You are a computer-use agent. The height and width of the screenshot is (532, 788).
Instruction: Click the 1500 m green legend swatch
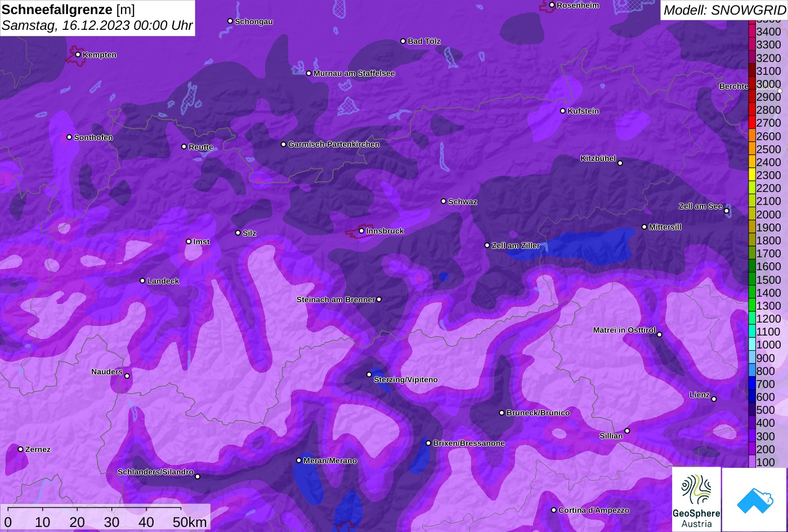coord(752,279)
